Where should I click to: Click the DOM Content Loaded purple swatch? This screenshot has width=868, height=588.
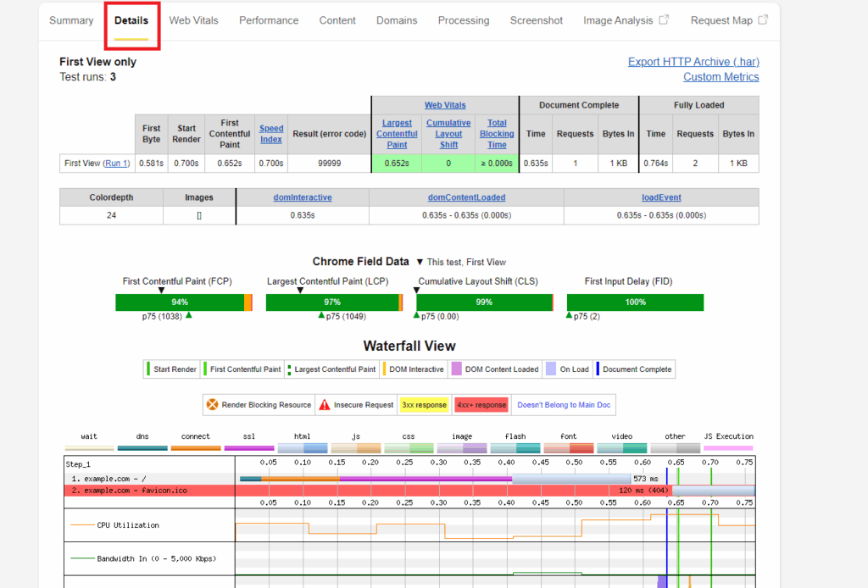[x=457, y=369]
